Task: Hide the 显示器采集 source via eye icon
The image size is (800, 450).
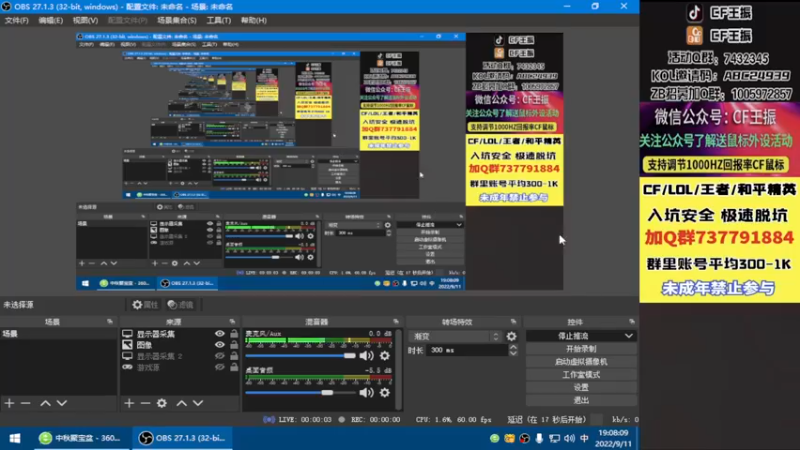Action: (x=219, y=334)
